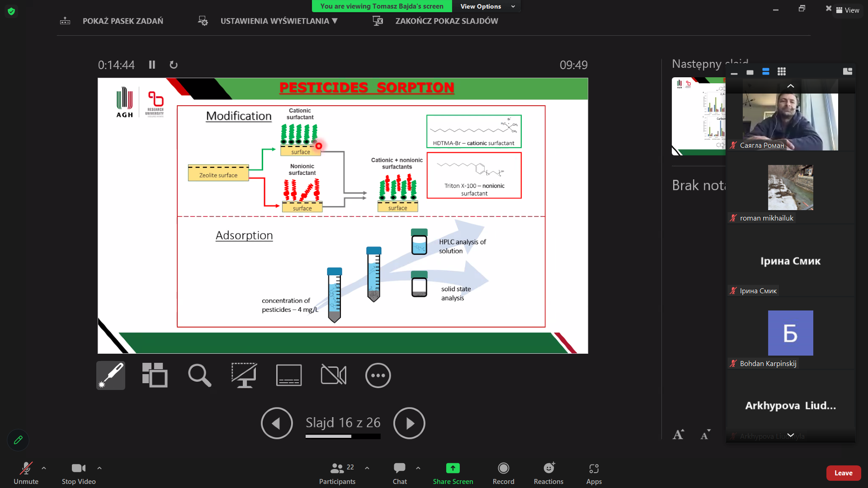Stop Video in Zoom toolbar
Image resolution: width=868 pixels, height=488 pixels.
point(79,473)
